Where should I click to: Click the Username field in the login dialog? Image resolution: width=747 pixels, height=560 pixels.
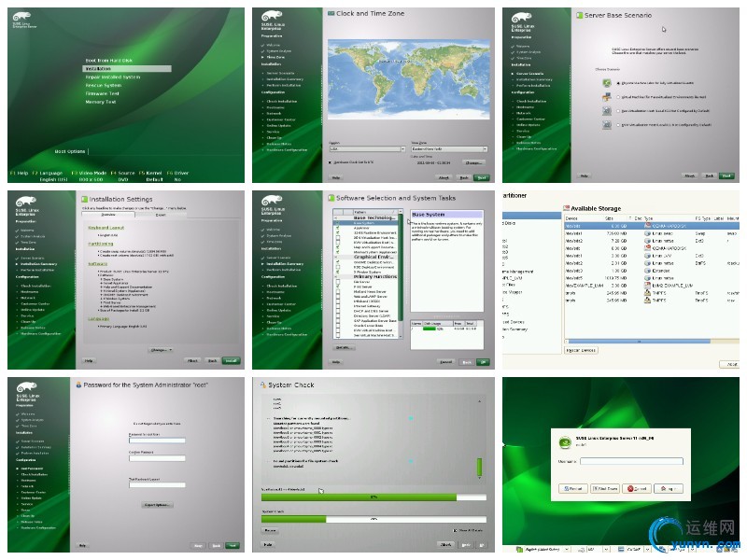pos(631,461)
